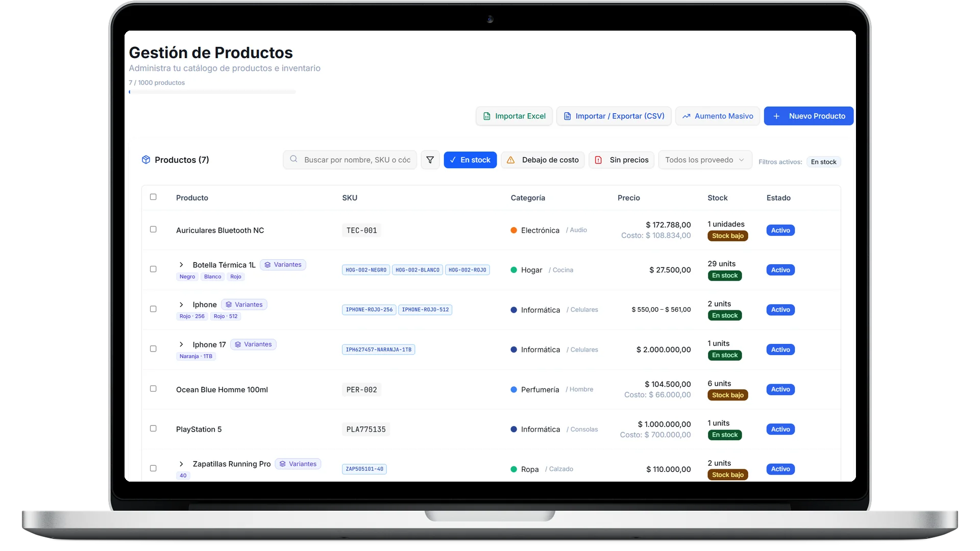Click the layers icon in Botella Térmica Variantes badge

[267, 265]
